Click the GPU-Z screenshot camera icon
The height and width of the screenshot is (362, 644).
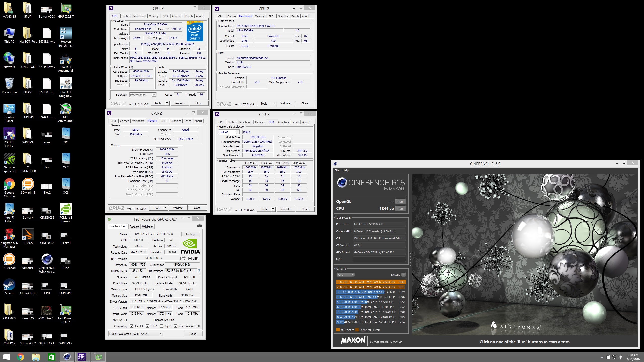[199, 225]
